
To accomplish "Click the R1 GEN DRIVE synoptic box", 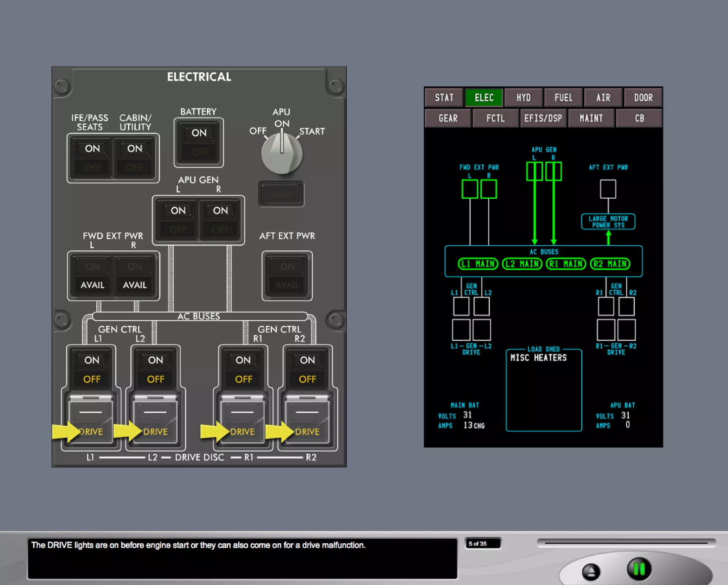I will 606,330.
